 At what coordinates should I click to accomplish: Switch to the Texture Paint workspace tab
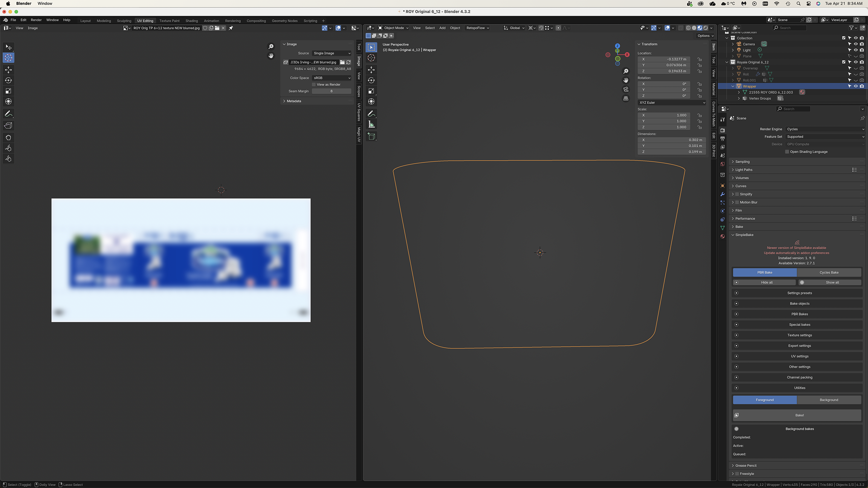169,21
